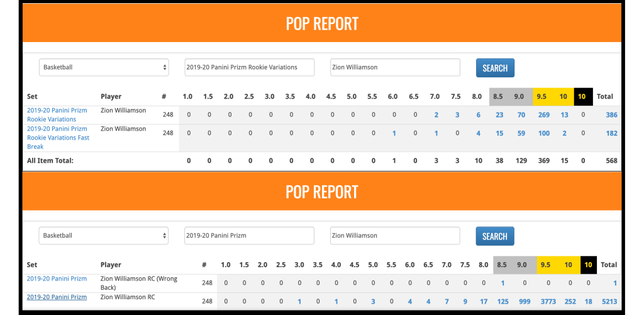The image size is (644, 315).
Task: Click the 3 count under grade 5.0 in lower table
Action: click(x=373, y=301)
